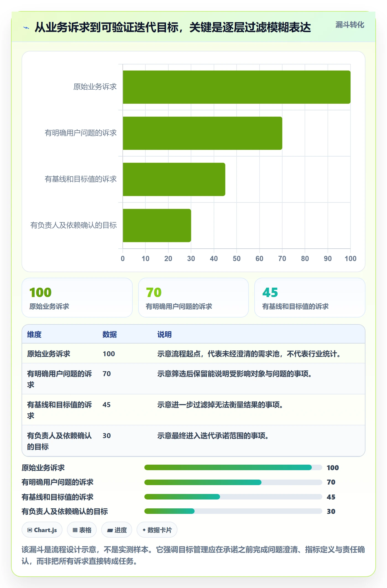
Task: Click the x-axis tick label 50
Action: (237, 259)
